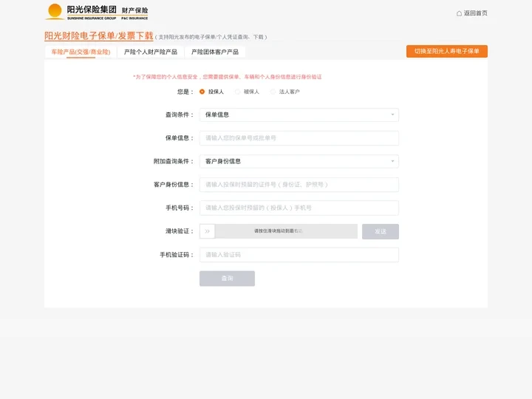Click the home icon beside 返回首页
This screenshot has height=399, width=532.
tap(459, 13)
